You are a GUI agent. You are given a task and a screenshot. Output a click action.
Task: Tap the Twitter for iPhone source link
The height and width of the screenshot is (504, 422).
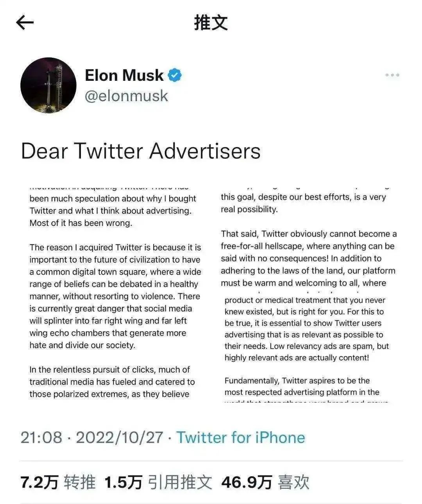(x=241, y=438)
